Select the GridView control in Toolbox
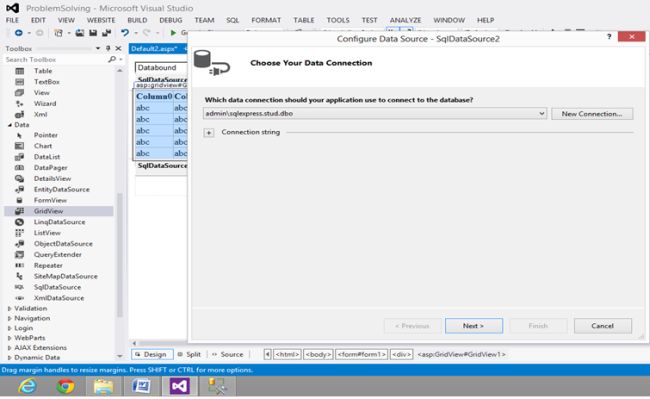This screenshot has width=650, height=399. pyautogui.click(x=58, y=211)
